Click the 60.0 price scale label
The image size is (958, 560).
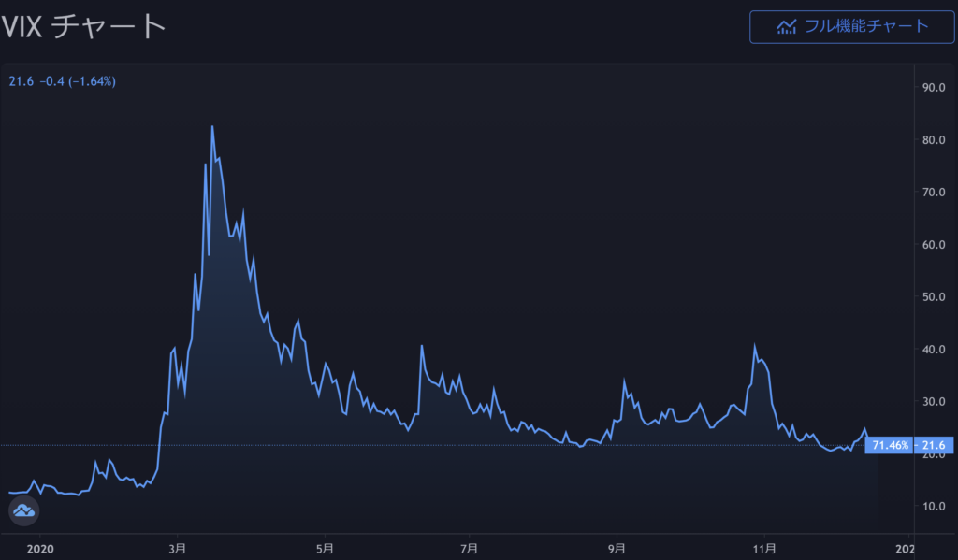(936, 245)
